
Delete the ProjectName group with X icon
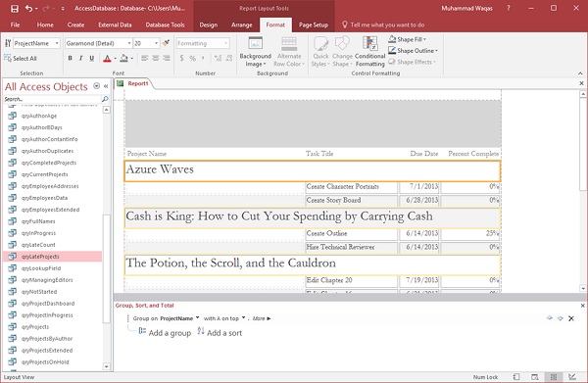(571, 318)
